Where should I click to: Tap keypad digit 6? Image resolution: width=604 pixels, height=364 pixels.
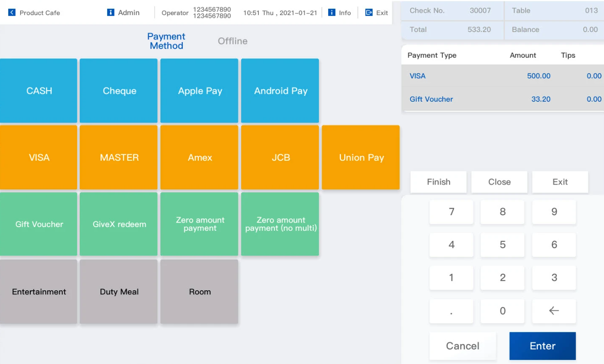pos(554,245)
